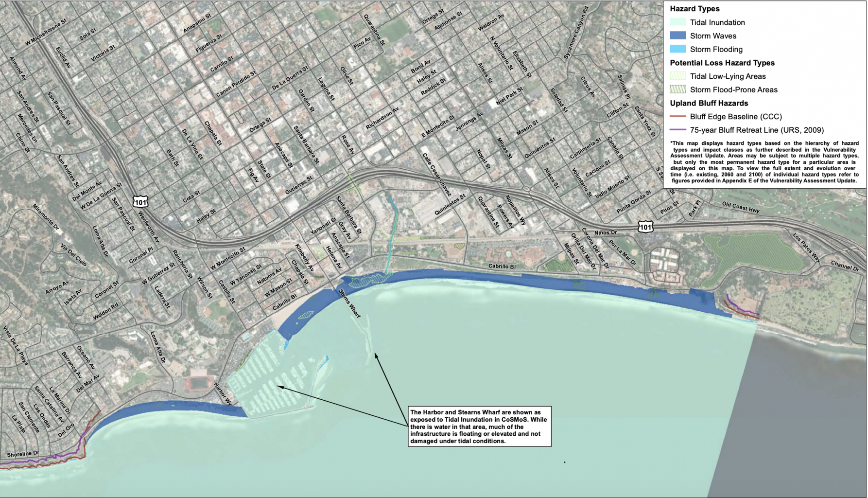The image size is (868, 498).
Task: Click the 'Anapamu St' street label
Action: click(197, 23)
